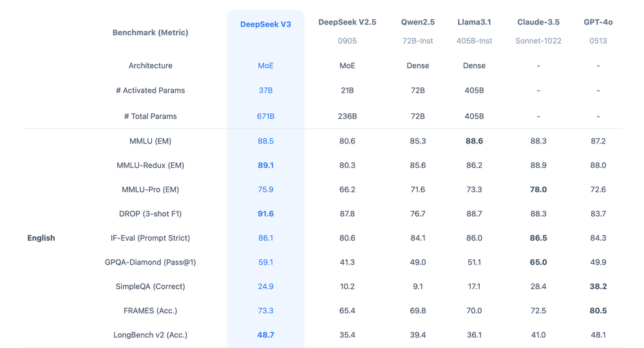Select DeepSeek V3's MoE architecture cell
Screen dimensions: 644x348
pos(265,66)
